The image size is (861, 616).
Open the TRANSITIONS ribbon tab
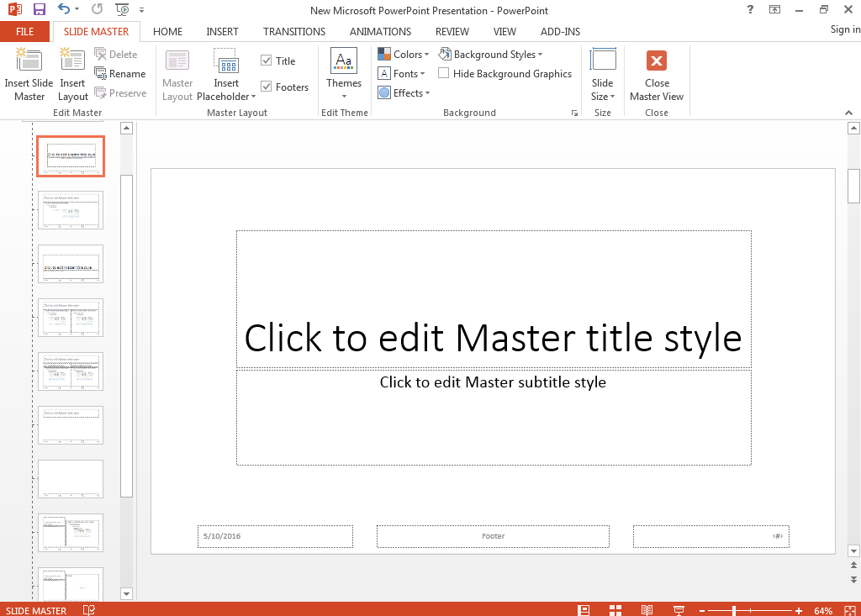(293, 32)
